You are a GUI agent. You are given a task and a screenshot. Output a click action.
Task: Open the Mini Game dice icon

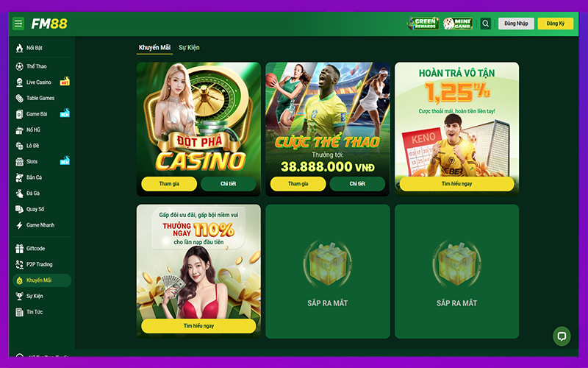point(457,24)
